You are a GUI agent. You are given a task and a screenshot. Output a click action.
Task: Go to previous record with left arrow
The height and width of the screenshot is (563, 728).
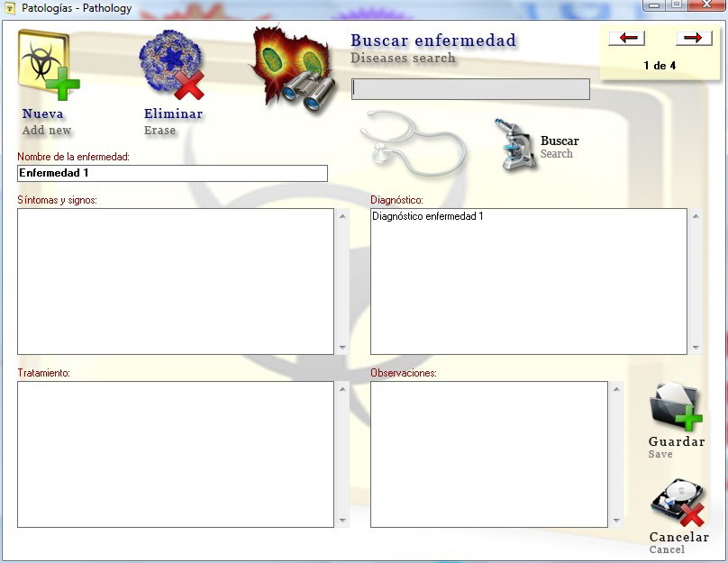pos(627,38)
